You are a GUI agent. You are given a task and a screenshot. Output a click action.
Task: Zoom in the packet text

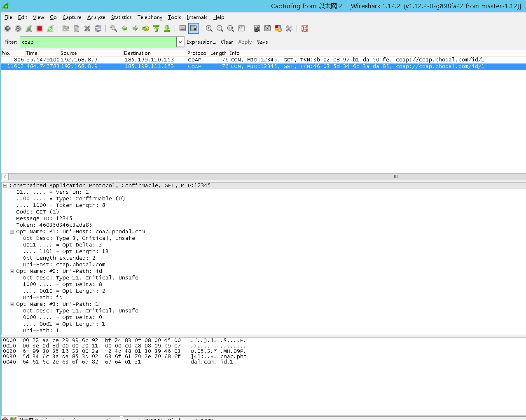coord(209,28)
